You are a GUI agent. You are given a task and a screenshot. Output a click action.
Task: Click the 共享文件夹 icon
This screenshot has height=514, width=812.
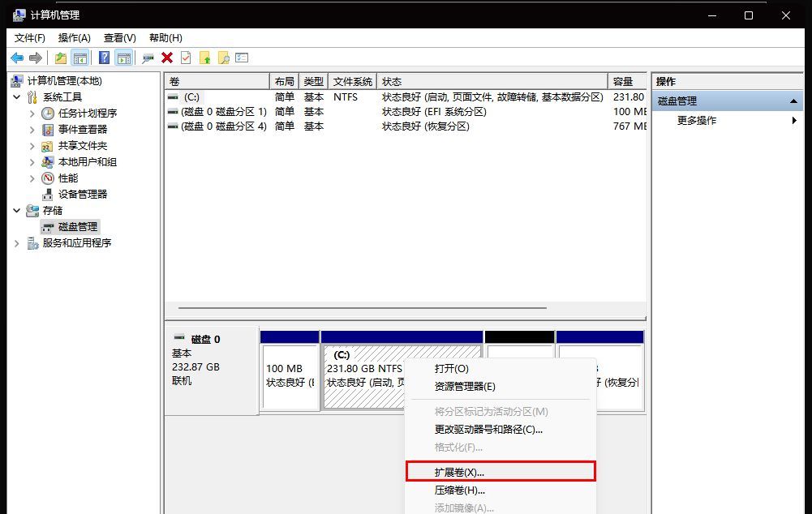tap(47, 146)
